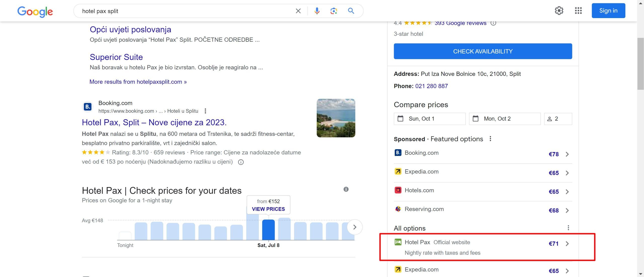Click the Booking.com beach thumbnail image
Screen dimensions: 644x277
[x=336, y=118]
